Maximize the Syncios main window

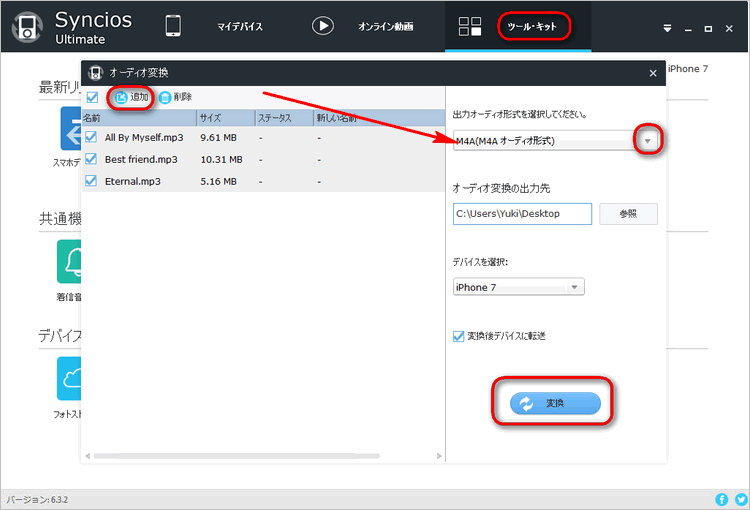(708, 29)
